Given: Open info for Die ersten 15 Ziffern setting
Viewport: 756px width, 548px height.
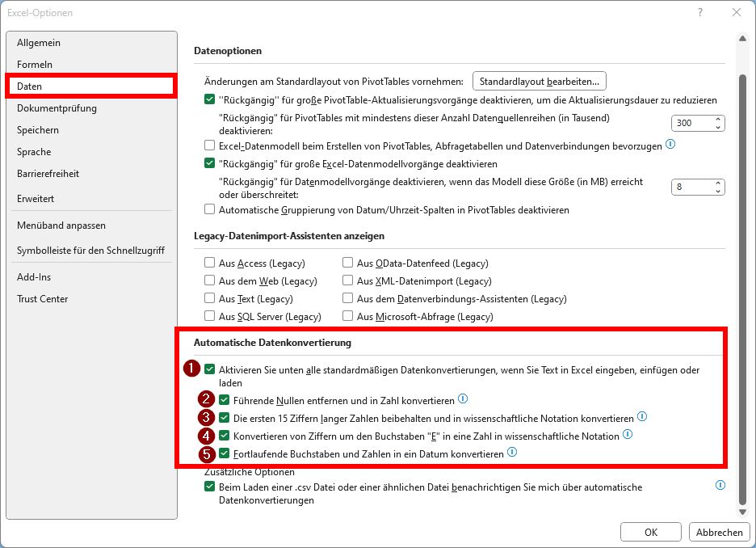Looking at the screenshot, I should 641,417.
